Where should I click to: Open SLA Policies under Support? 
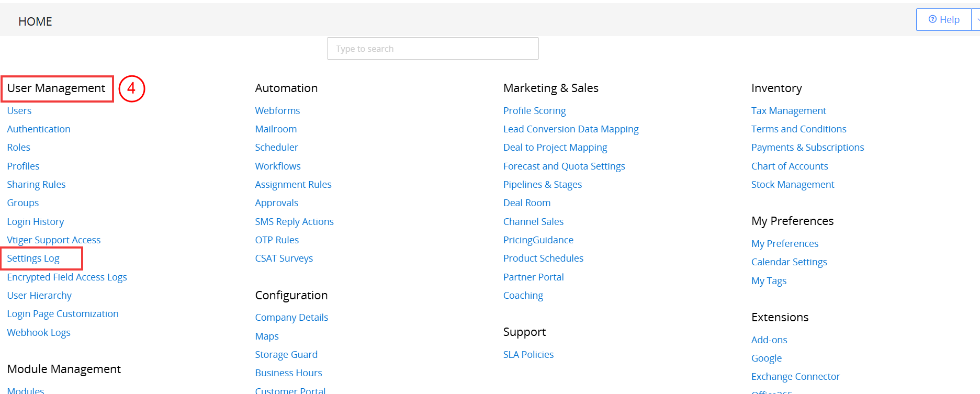pyautogui.click(x=528, y=355)
